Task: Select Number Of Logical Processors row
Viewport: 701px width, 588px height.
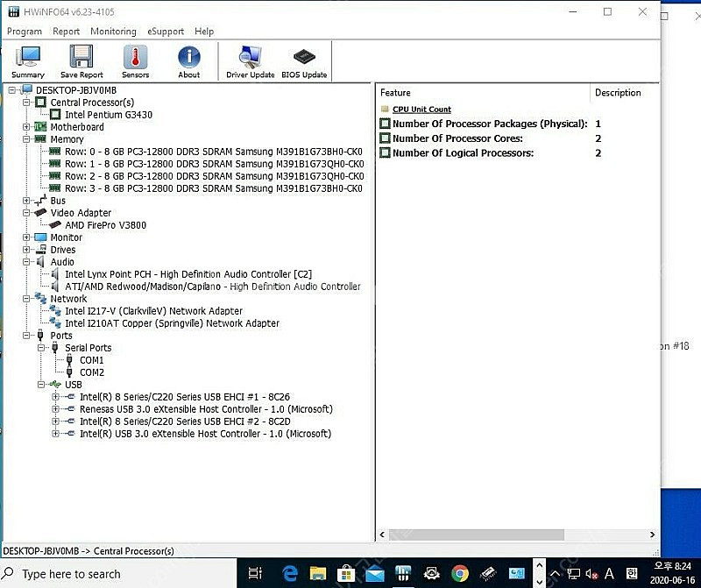Action: click(x=492, y=153)
